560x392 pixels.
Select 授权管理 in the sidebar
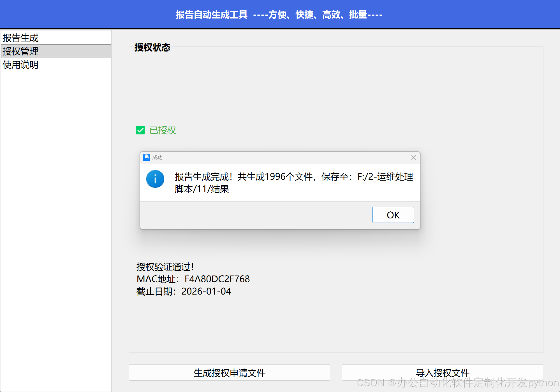20,51
